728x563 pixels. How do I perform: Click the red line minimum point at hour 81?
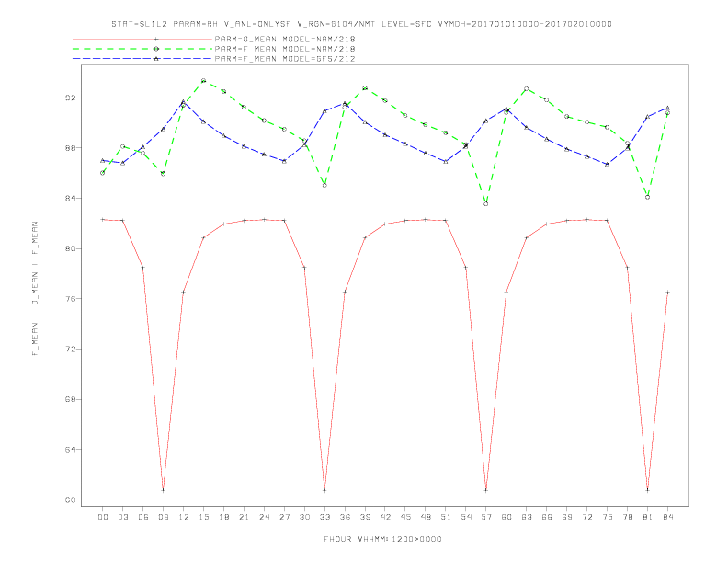point(648,490)
